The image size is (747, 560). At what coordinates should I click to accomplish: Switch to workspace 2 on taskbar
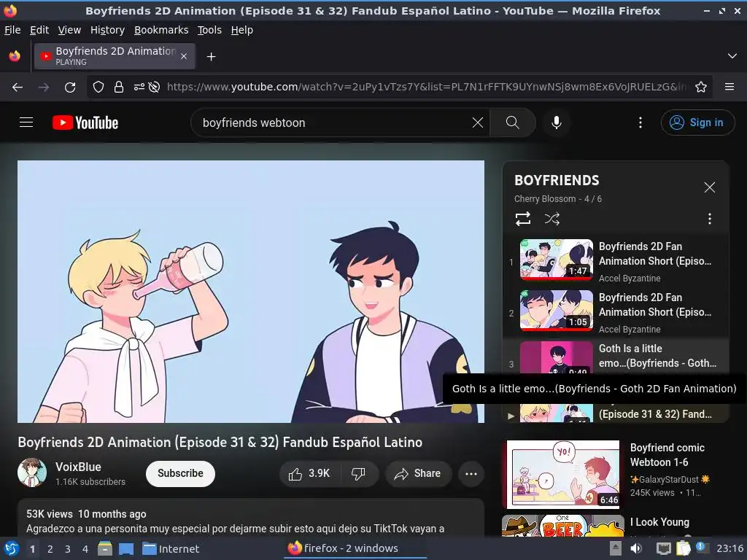point(50,549)
